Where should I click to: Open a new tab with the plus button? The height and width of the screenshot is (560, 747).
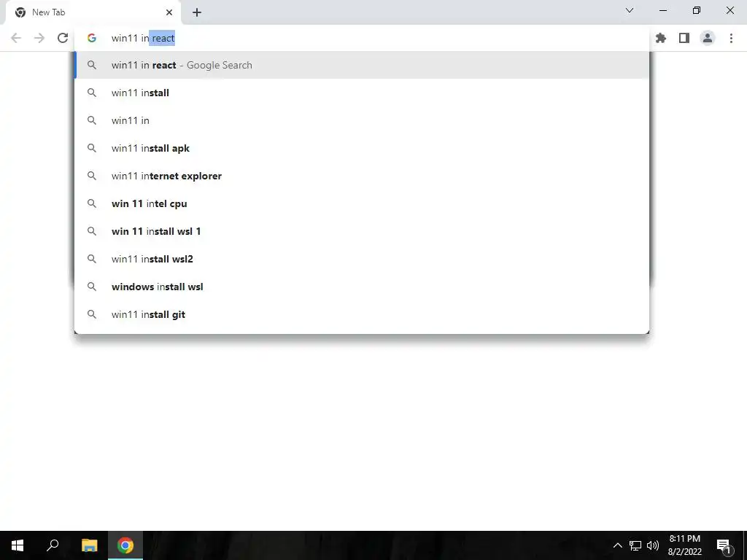coord(197,12)
